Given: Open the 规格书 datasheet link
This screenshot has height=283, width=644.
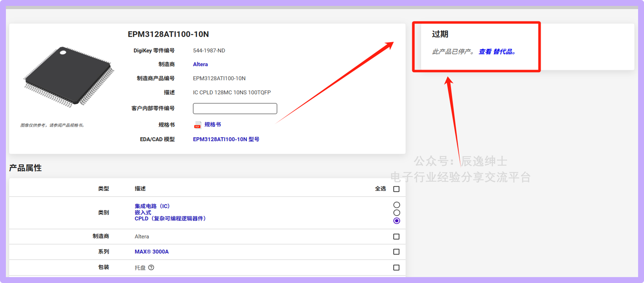Looking at the screenshot, I should 212,124.
